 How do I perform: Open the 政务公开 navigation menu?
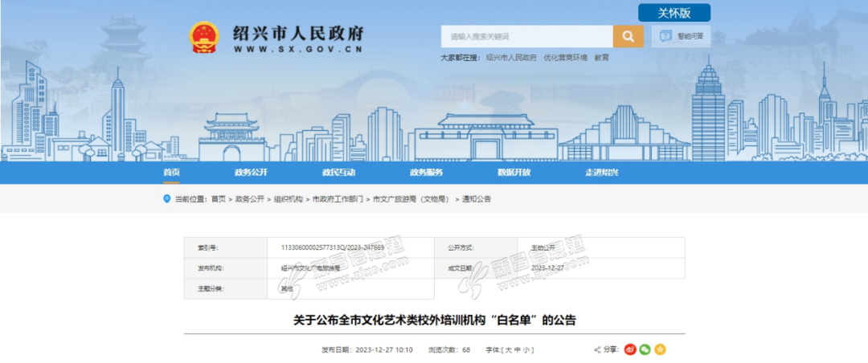251,173
